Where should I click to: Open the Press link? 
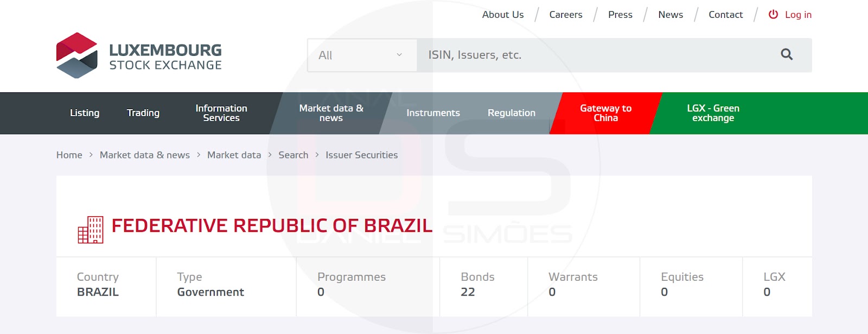pos(620,15)
